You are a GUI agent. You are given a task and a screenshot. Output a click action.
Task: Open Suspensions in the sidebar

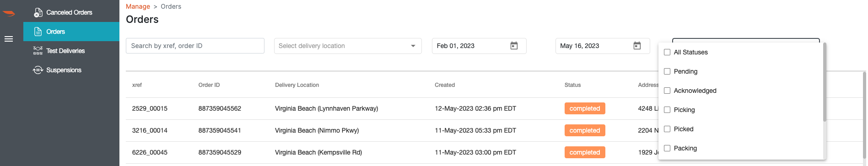[x=71, y=70]
